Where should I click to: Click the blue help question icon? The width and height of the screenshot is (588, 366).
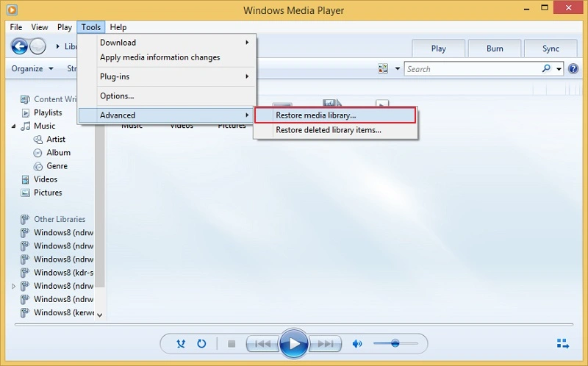(x=573, y=68)
